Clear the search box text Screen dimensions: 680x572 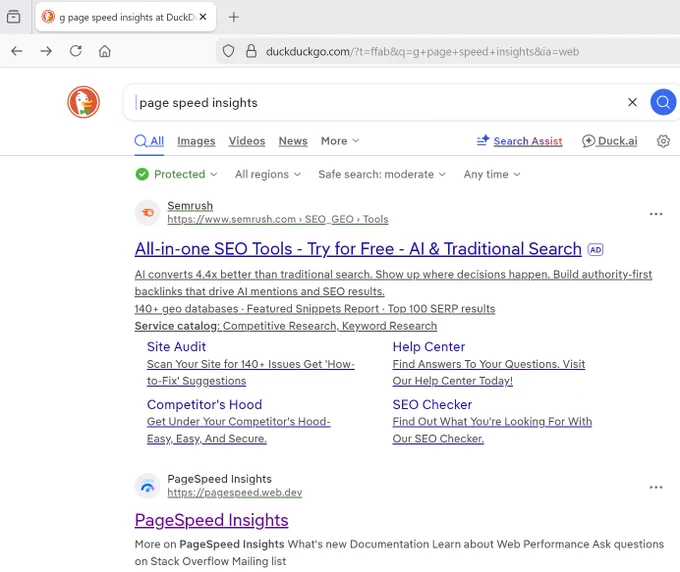(632, 102)
